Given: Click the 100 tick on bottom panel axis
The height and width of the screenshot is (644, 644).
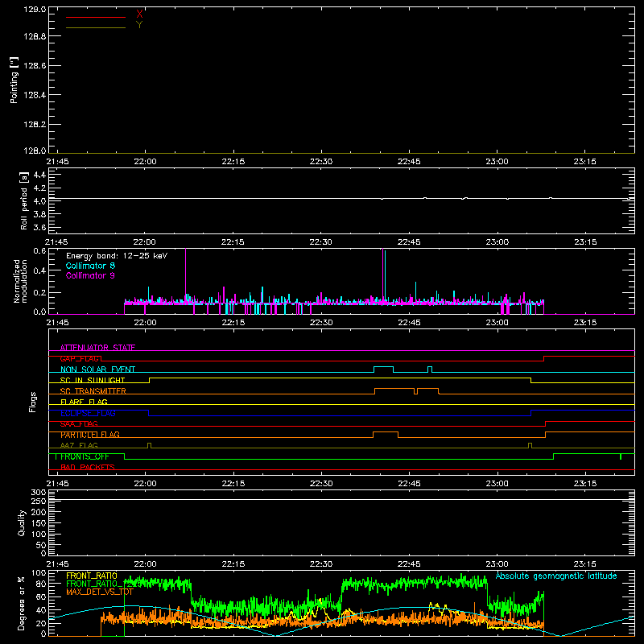Looking at the screenshot, I should [39, 573].
